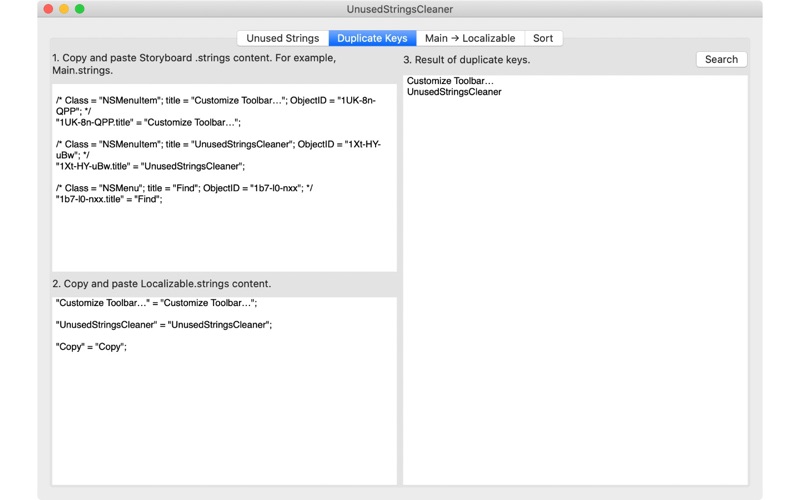Image resolution: width=800 pixels, height=500 pixels.
Task: Minimize the window with the yellow button
Action: 64,9
